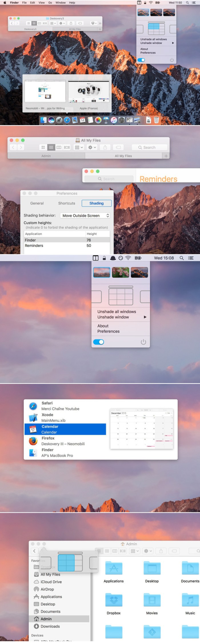Open Dropbox toolbar dropdown in Deskovery3 window

click(93, 23)
